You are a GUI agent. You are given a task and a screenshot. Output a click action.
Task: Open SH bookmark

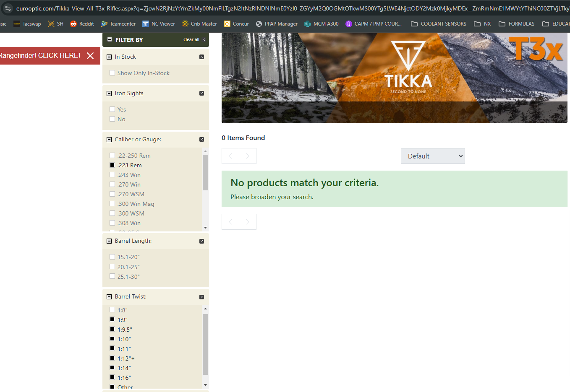pyautogui.click(x=55, y=24)
